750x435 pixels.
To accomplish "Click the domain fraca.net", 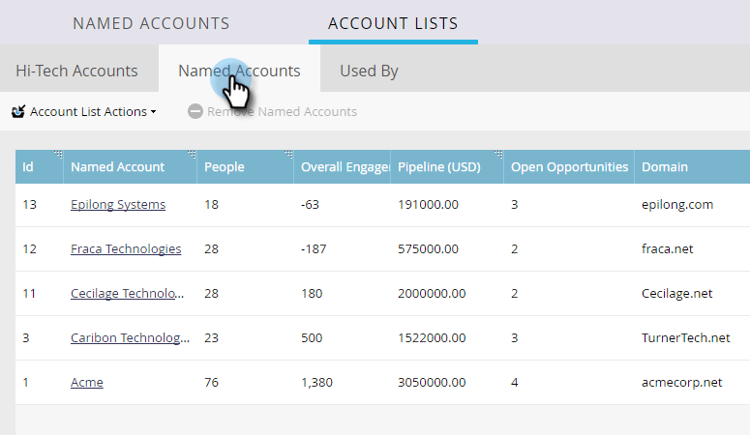I will point(667,249).
